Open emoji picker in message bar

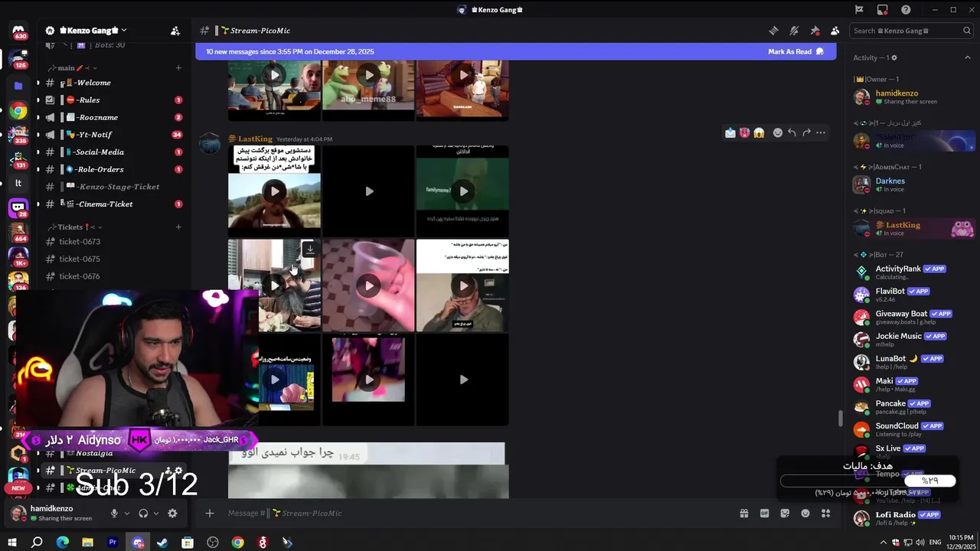coord(805,514)
